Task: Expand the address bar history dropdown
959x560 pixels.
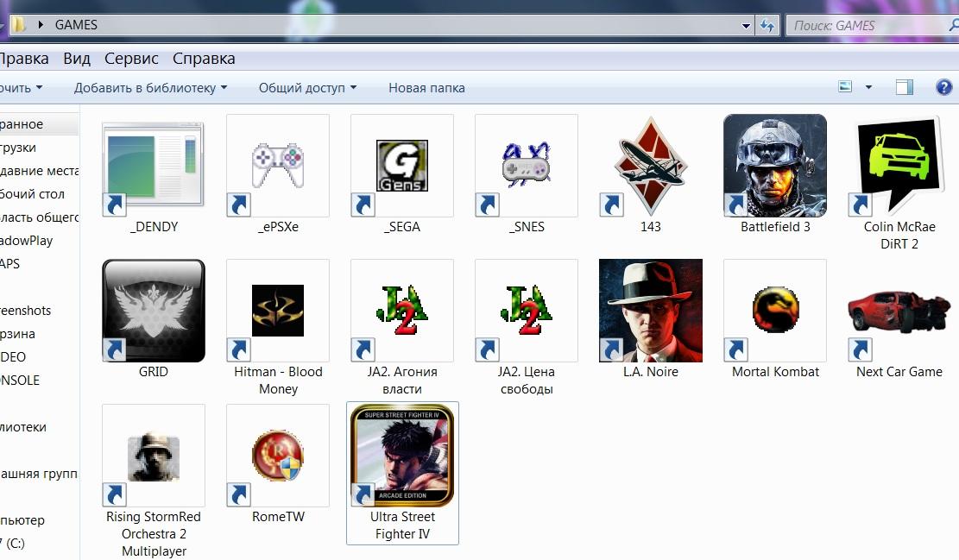Action: [x=746, y=26]
